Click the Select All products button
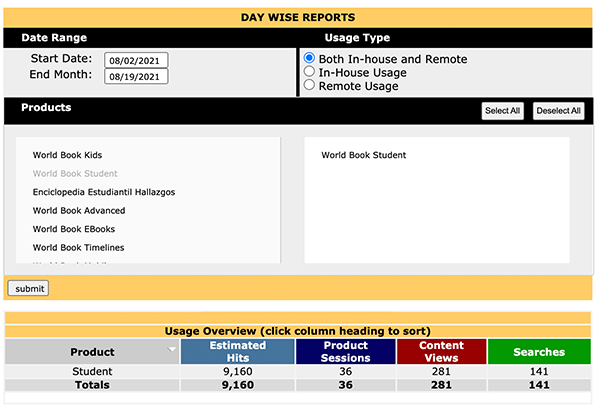600x407 pixels. (502, 111)
